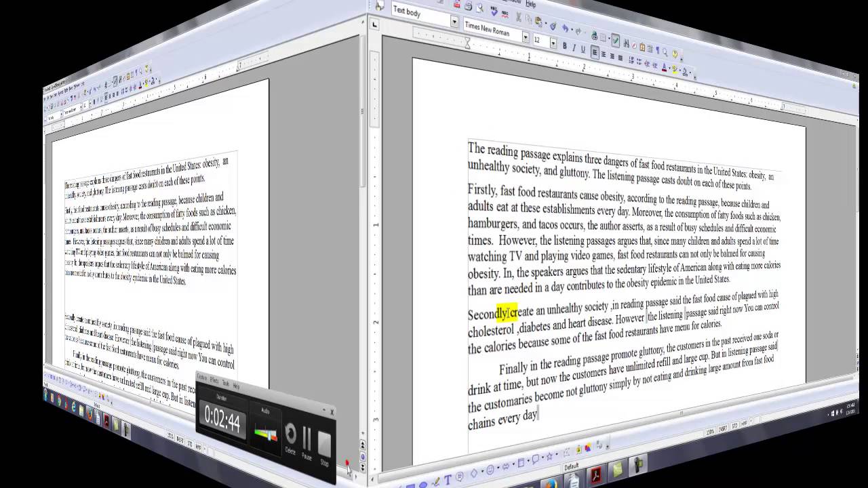This screenshot has height=488, width=868.
Task: Click the audio level meter in recorder
Action: tap(265, 432)
